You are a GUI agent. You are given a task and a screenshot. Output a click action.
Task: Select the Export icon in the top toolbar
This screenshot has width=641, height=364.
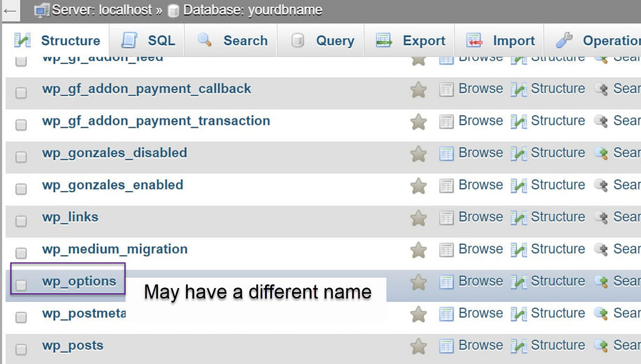pyautogui.click(x=383, y=40)
